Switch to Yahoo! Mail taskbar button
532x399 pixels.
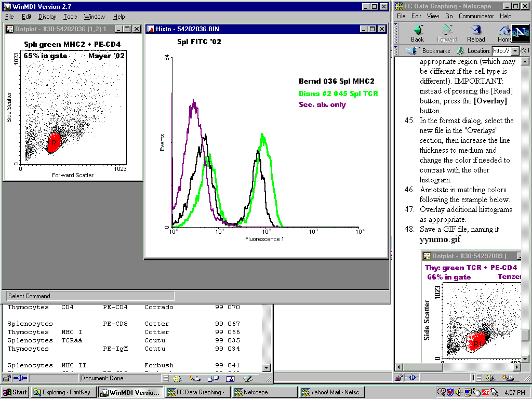click(x=332, y=392)
